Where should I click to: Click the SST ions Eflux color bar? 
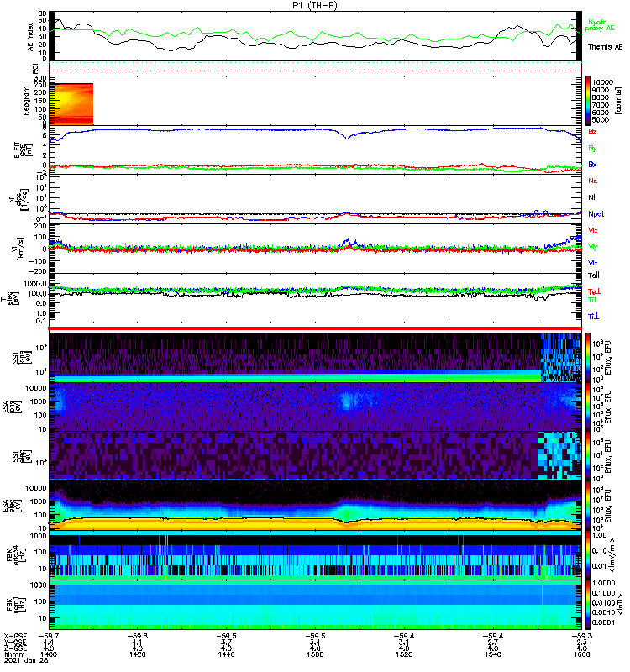(x=588, y=358)
